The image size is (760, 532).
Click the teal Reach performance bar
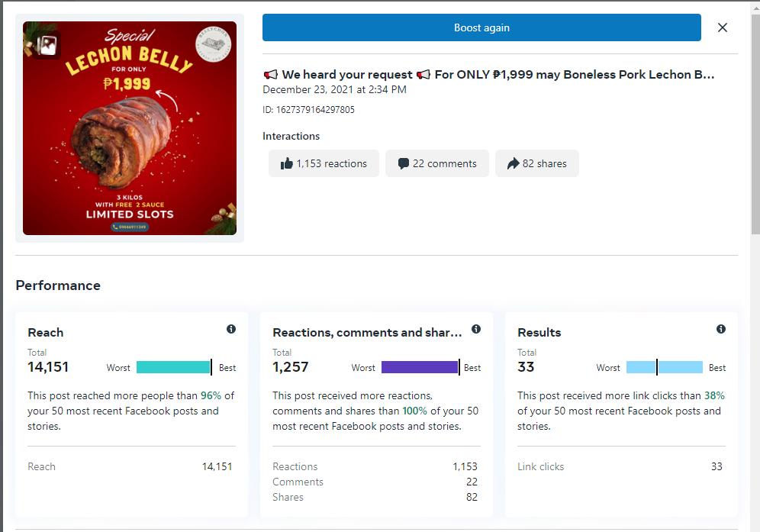point(173,367)
